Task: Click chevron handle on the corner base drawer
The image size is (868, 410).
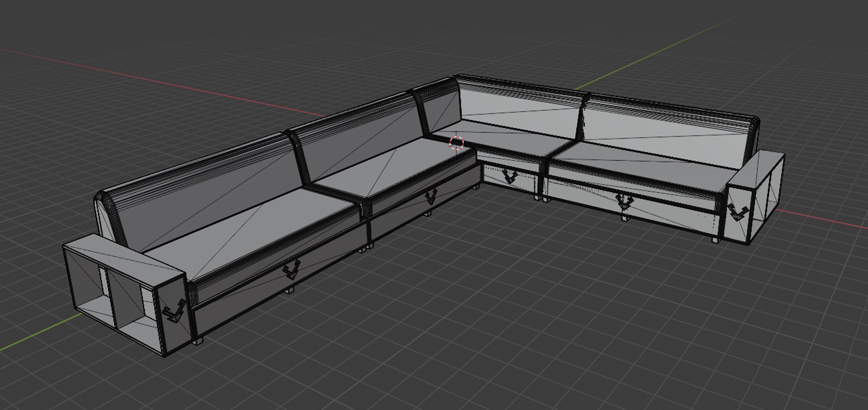Action: pos(510,176)
